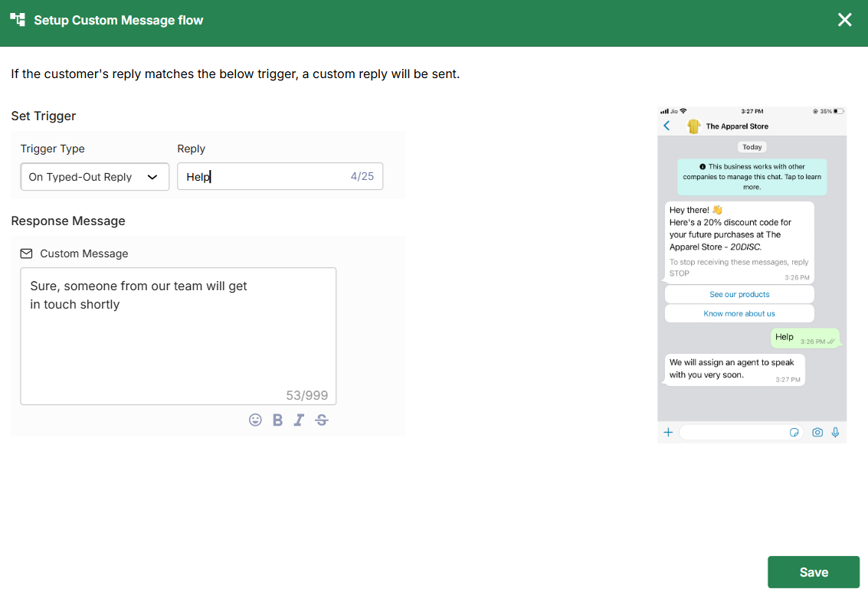Click the Reply trigger input field

click(280, 177)
